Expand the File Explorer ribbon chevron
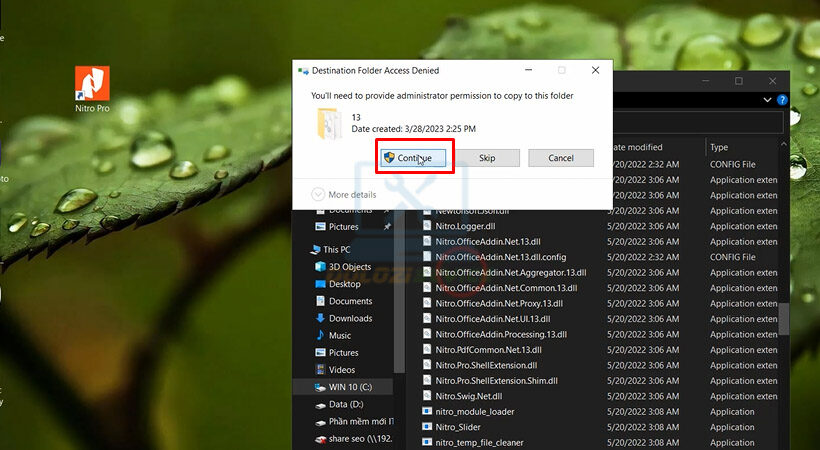 pyautogui.click(x=767, y=100)
